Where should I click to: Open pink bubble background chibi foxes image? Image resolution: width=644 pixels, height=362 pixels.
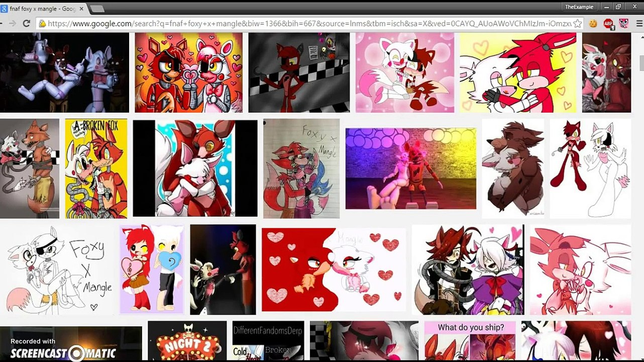(405, 73)
